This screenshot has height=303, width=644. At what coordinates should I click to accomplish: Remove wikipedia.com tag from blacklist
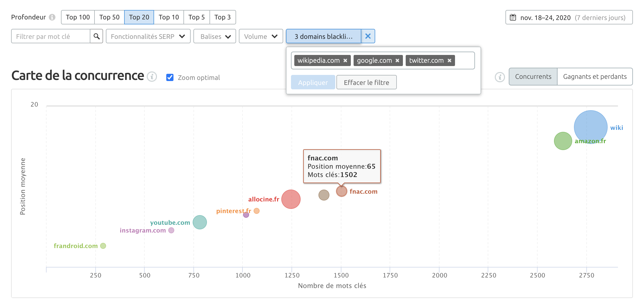point(345,60)
